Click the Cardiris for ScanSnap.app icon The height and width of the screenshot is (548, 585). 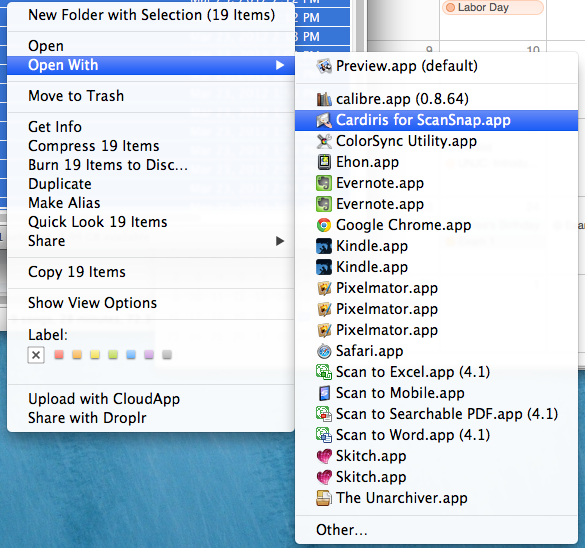click(x=324, y=120)
